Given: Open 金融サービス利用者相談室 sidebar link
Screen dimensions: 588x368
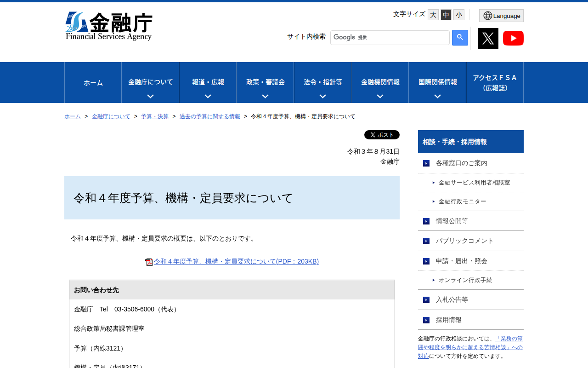Looking at the screenshot, I should click(474, 183).
